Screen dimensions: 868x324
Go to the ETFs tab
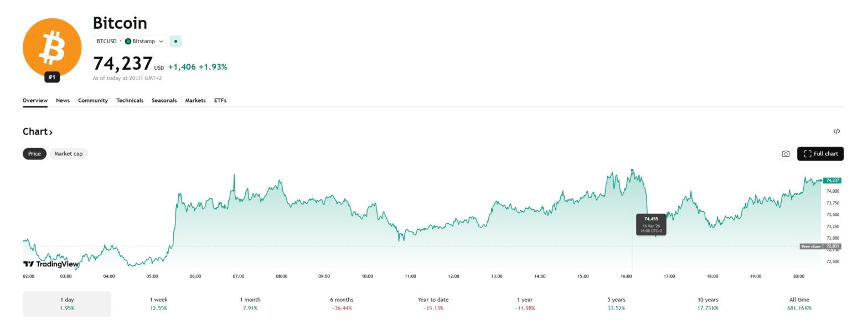[x=220, y=100]
